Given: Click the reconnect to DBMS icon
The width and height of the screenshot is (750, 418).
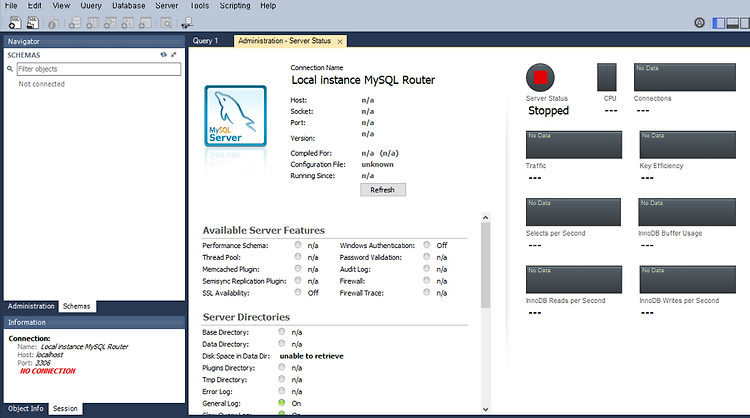Looking at the screenshot, I should click(187, 22).
